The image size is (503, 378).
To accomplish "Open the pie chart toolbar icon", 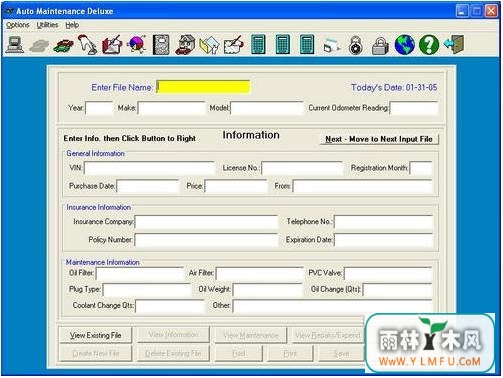I will coord(137,45).
